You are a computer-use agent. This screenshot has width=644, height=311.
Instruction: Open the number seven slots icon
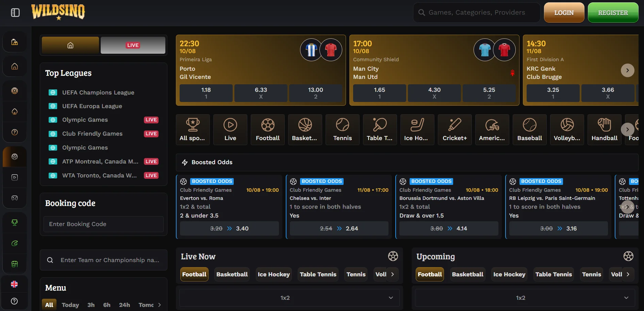coord(15,132)
